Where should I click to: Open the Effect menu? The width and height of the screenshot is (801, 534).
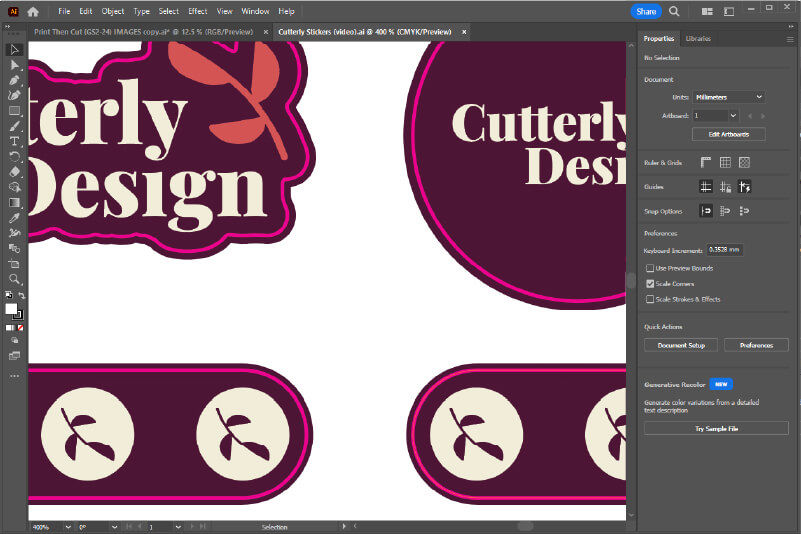[x=197, y=11]
